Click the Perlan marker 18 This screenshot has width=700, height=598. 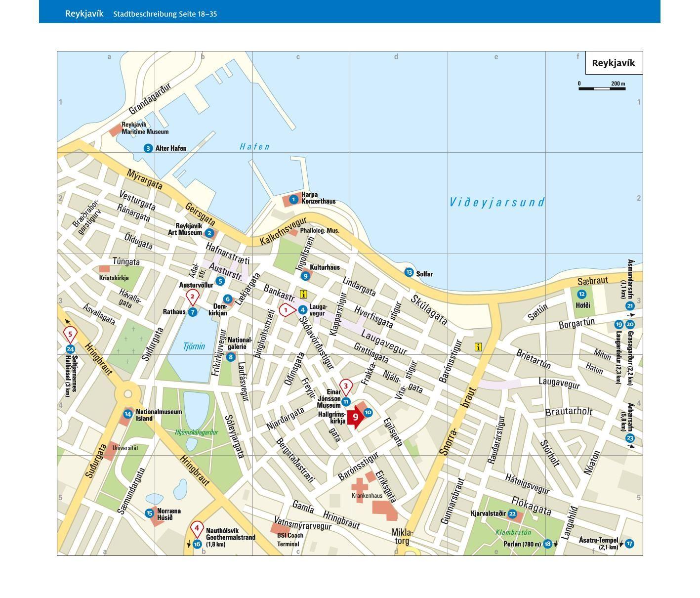[x=546, y=543]
